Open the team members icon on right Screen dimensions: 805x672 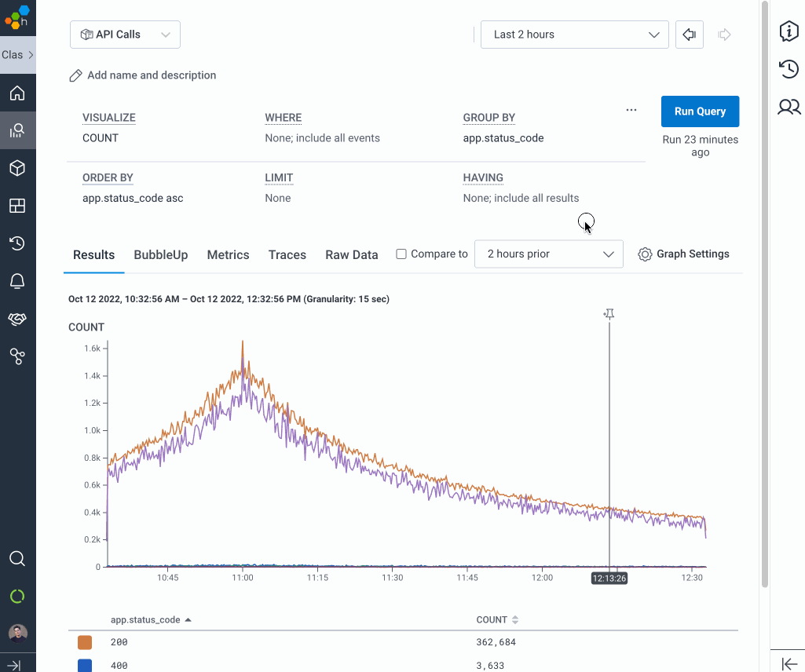[x=789, y=107]
